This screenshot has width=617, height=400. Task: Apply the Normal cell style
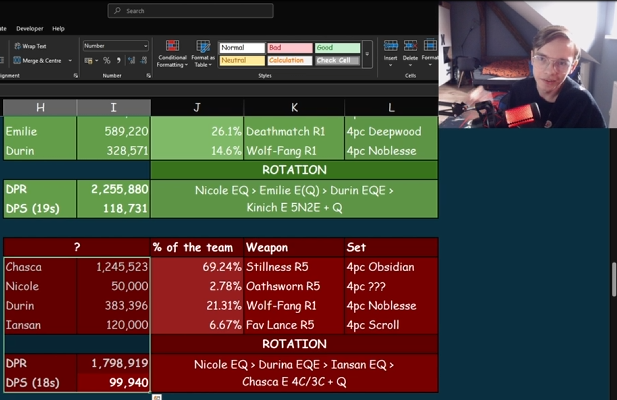[242, 48]
